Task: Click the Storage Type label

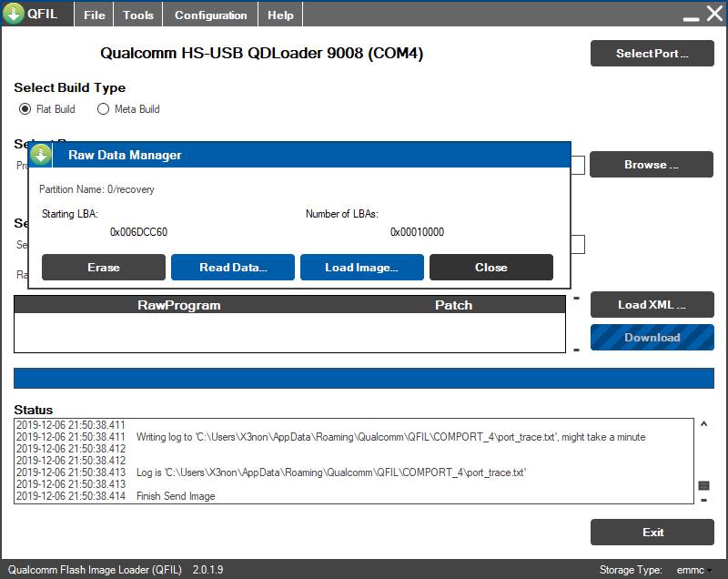Action: 631,570
